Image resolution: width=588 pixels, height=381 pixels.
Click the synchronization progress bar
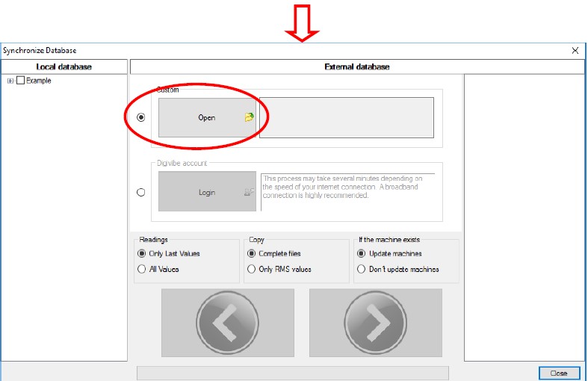click(292, 373)
